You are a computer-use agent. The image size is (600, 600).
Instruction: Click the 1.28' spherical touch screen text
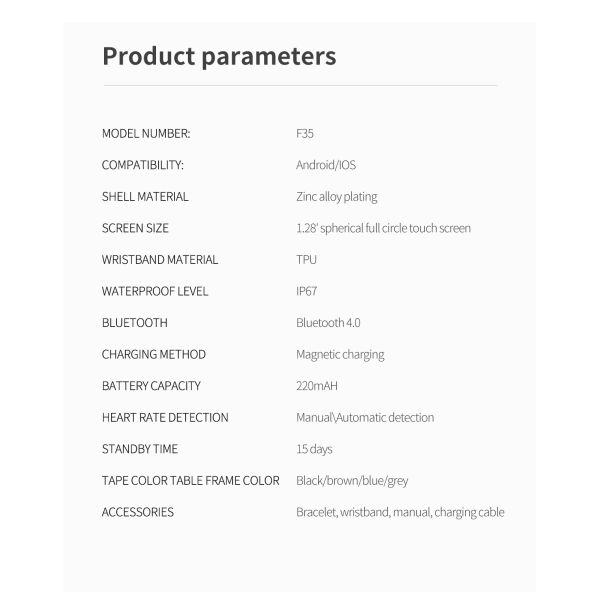point(383,228)
